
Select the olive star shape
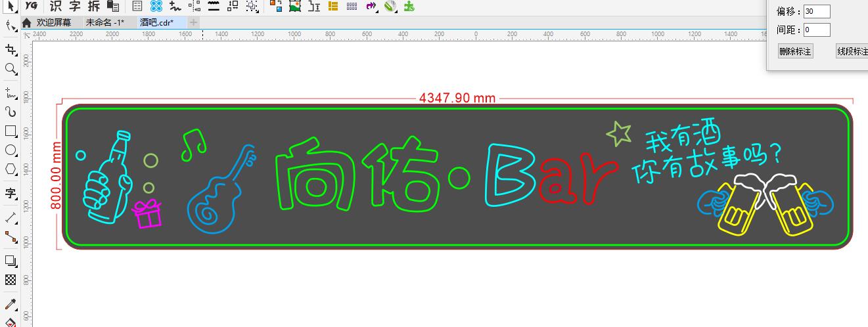619,133
